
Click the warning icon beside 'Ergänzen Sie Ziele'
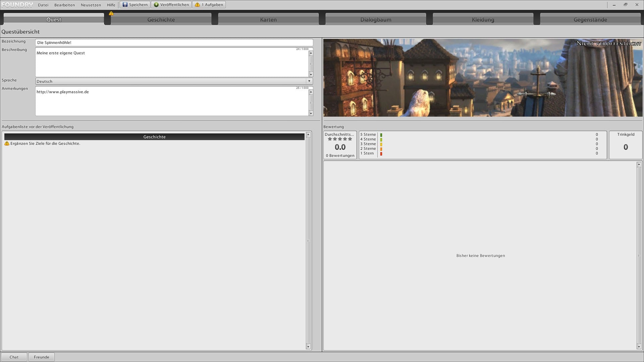click(x=7, y=143)
